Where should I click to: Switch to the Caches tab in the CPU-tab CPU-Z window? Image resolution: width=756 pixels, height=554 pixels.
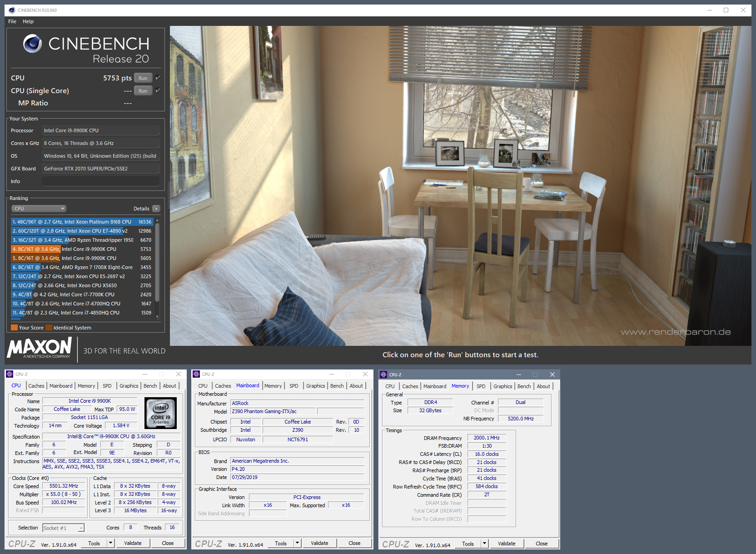click(36, 386)
